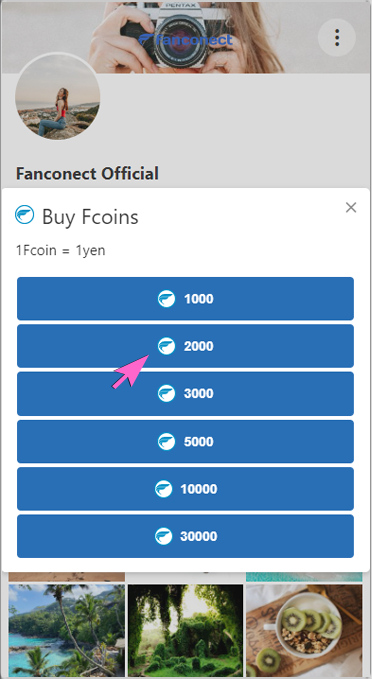
Task: Open the Fanconect Official profile picture
Action: coord(58,97)
